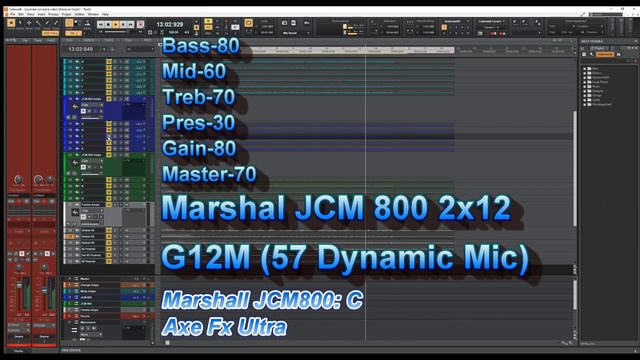Expand the bottom folder in the browser tree

click(584, 104)
